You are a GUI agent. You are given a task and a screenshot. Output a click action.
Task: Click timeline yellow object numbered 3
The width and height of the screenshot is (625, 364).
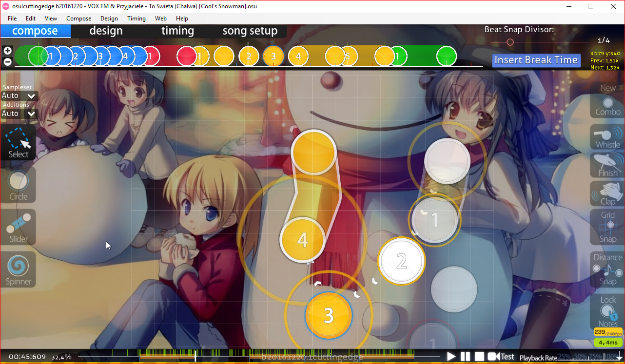[x=273, y=56]
